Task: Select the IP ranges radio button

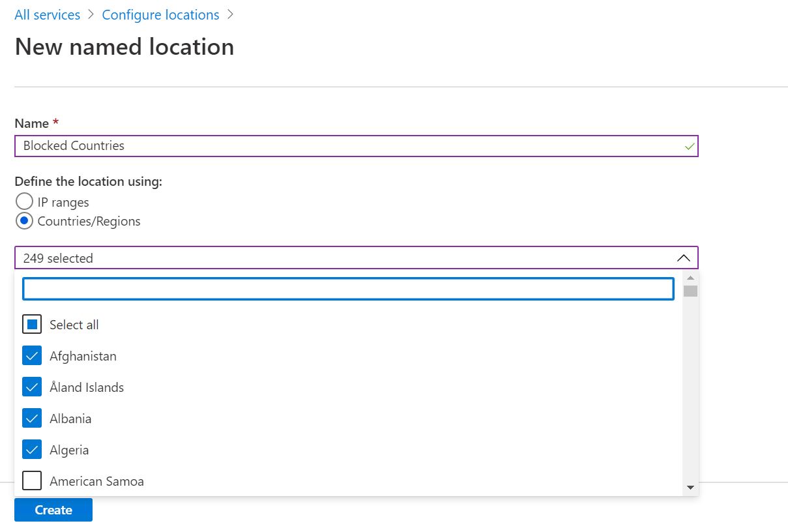Action: [24, 201]
